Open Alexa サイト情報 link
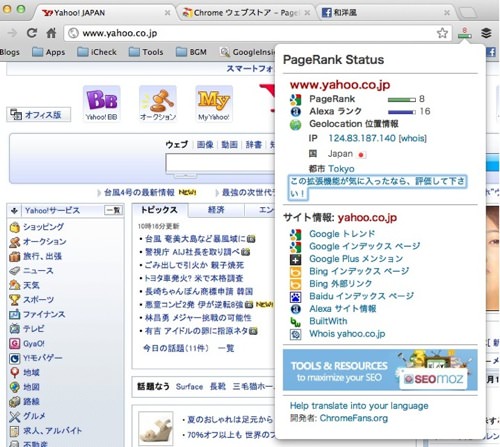The height and width of the screenshot is (447, 500). click(343, 309)
